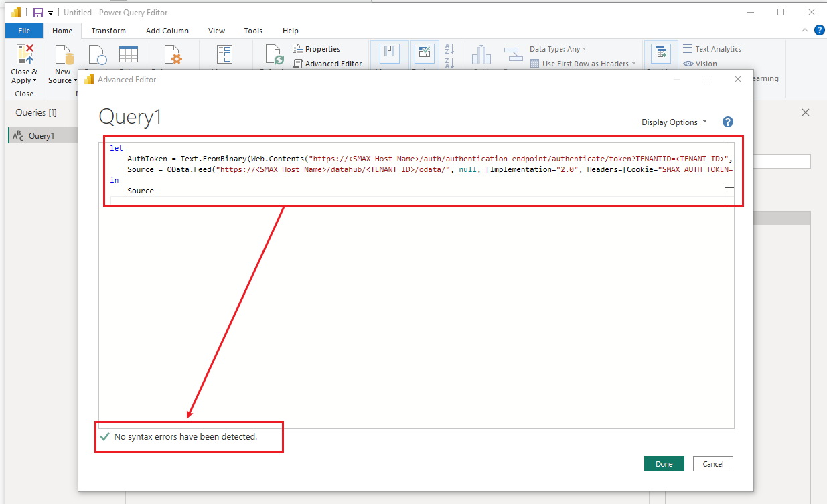Enable Use First Row as Headers
Image resolution: width=827 pixels, height=504 pixels.
[589, 63]
